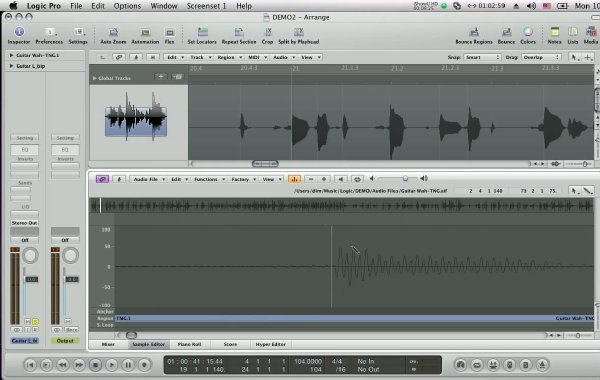The image size is (600, 380).
Task: Adjust the Sample Editor volume slider
Action: coord(405,178)
